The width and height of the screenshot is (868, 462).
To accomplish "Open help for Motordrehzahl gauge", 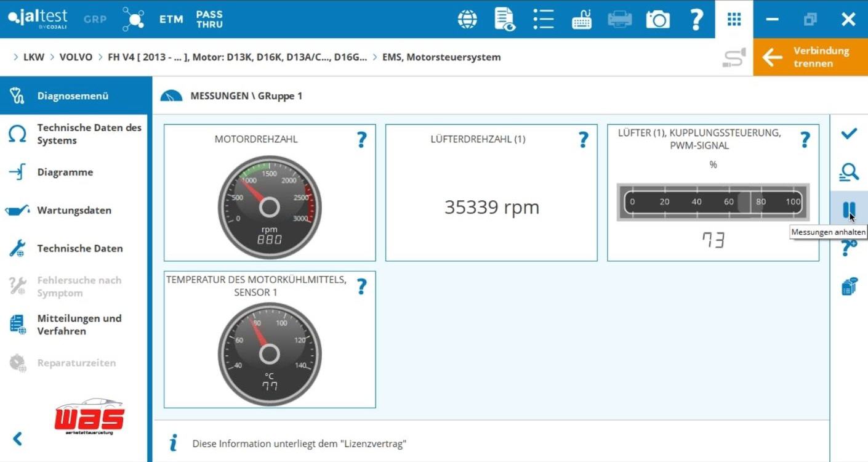I will (361, 140).
